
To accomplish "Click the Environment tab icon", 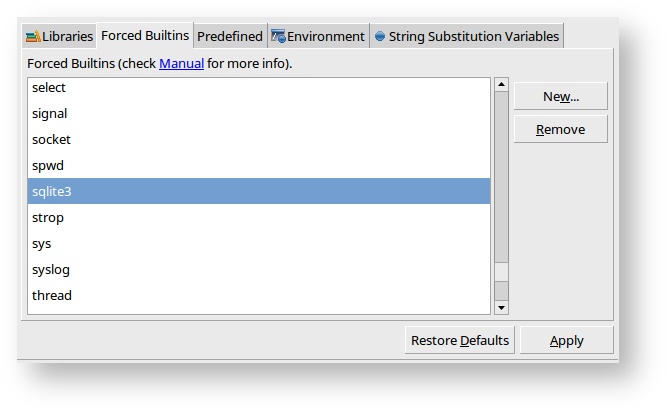I will pyautogui.click(x=278, y=37).
